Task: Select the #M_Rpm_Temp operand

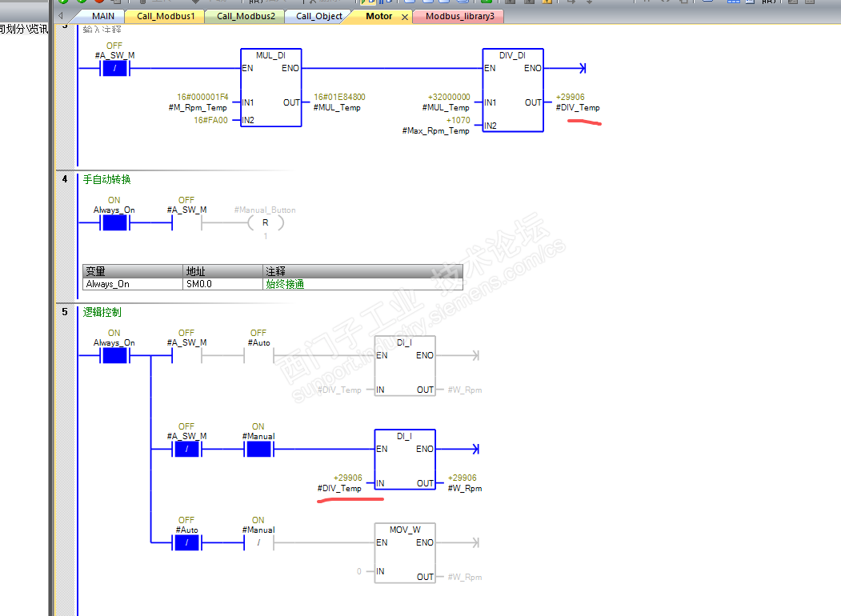Action: point(198,108)
